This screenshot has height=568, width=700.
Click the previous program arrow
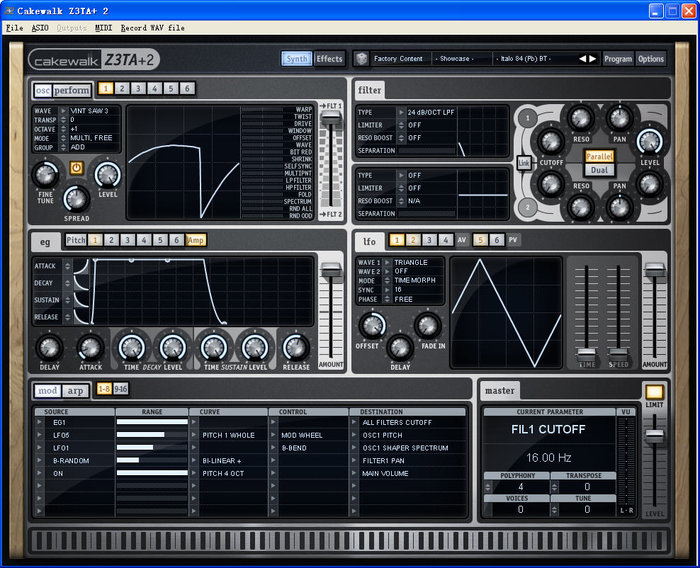[x=582, y=59]
